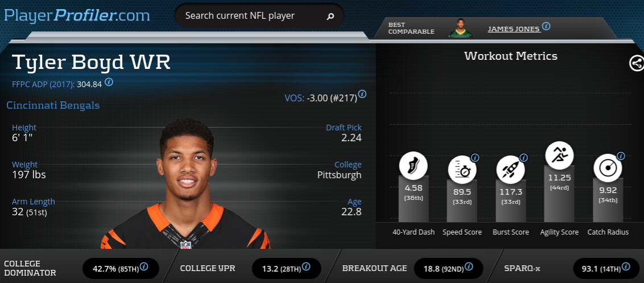Click the Tyler Boyd headshot photo
The height and width of the screenshot is (283, 644).
click(186, 183)
